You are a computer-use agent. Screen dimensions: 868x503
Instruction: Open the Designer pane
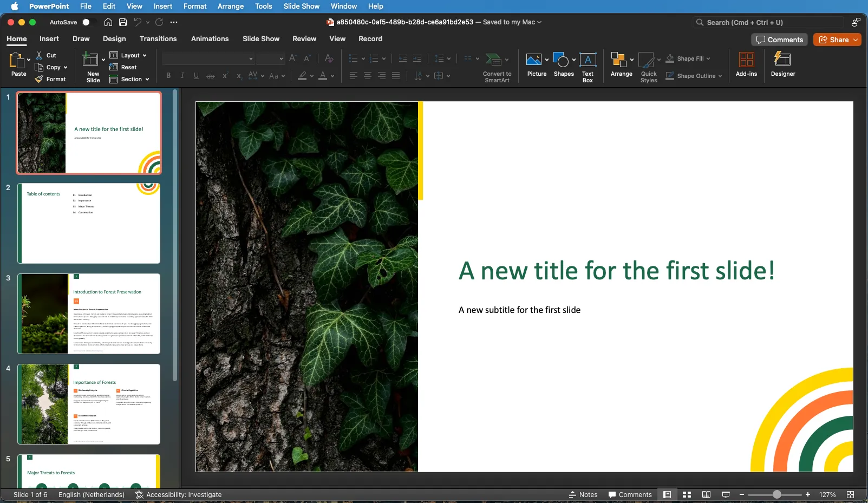782,64
